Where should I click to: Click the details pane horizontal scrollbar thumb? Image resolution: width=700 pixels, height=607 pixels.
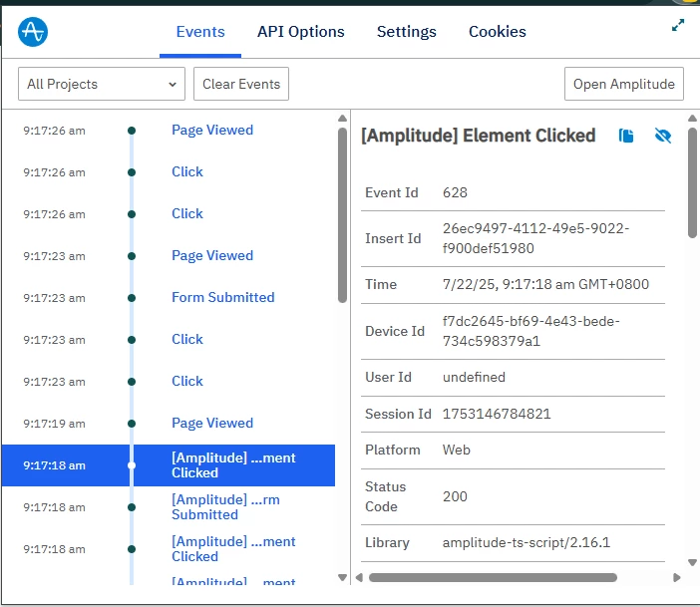point(493,577)
